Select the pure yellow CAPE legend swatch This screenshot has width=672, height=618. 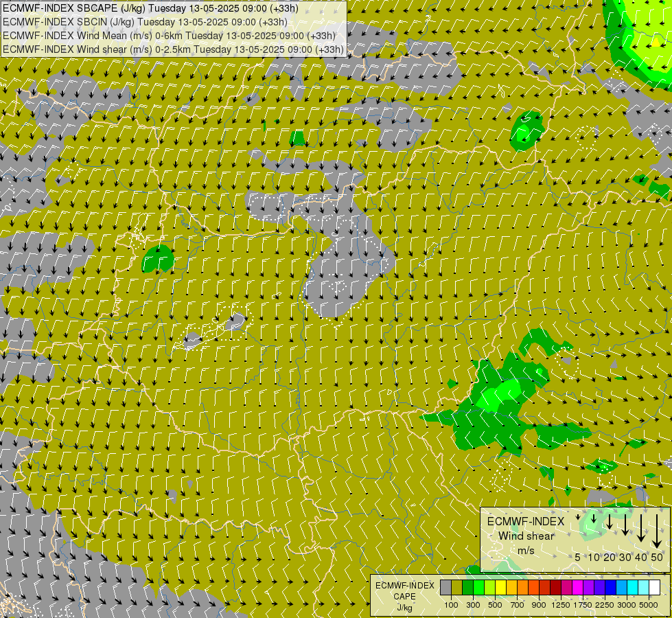coord(500,588)
